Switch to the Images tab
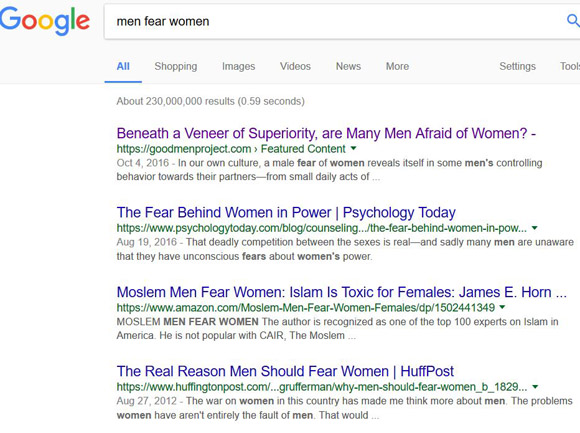 pos(239,67)
